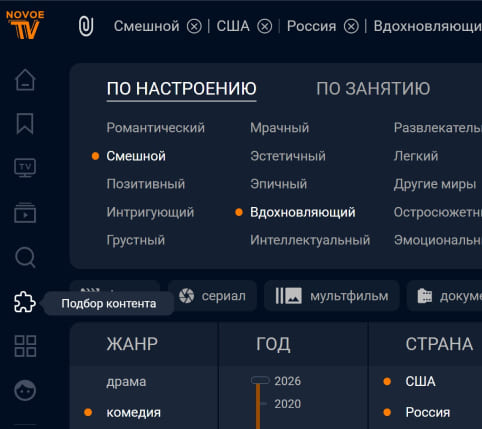This screenshot has height=429, width=482.
Task: Click the сериал aperture icon
Action: click(186, 296)
